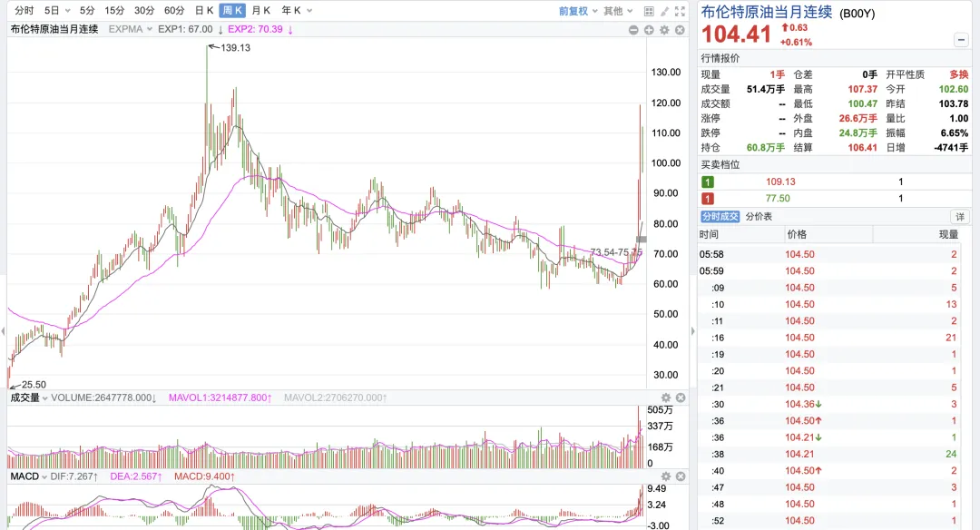This screenshot has width=980, height=530.
Task: Switch to the 5分 period tab
Action: coord(87,11)
